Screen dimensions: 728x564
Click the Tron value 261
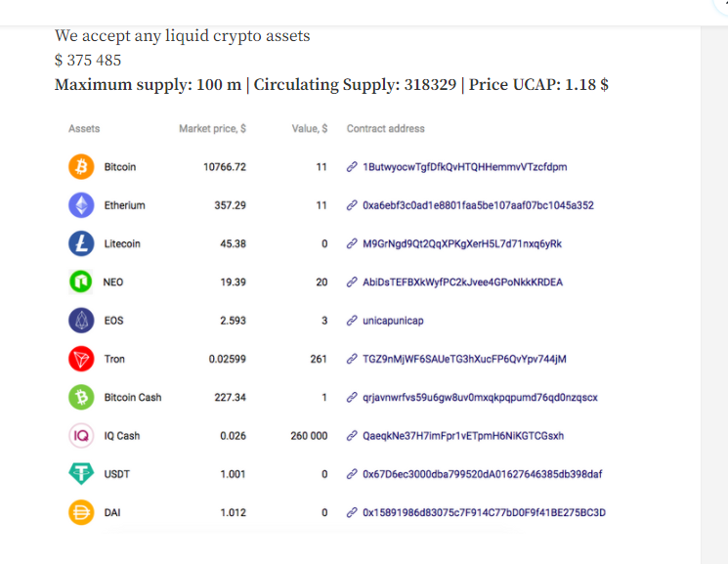click(319, 359)
